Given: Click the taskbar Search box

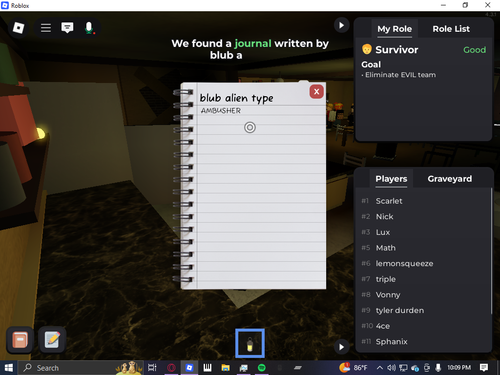Looking at the screenshot, I should pos(81,368).
